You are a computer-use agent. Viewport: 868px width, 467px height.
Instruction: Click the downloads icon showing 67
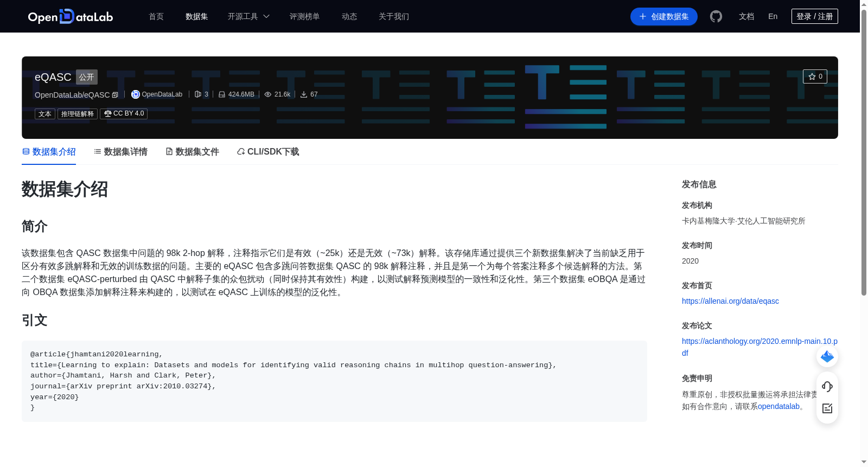(304, 94)
